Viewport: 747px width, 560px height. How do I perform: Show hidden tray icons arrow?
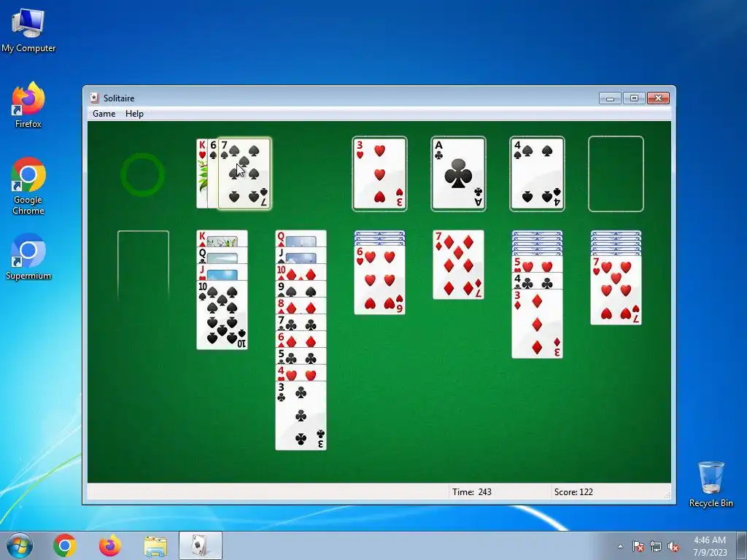[620, 546]
